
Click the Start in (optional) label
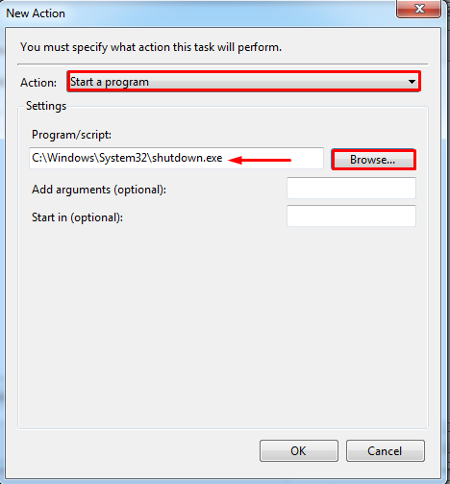pos(77,218)
